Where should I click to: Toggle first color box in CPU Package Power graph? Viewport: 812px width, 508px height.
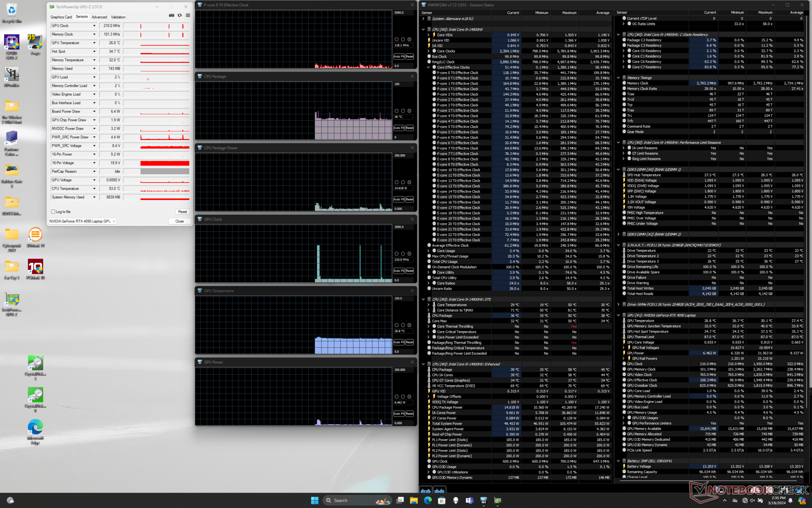(397, 182)
